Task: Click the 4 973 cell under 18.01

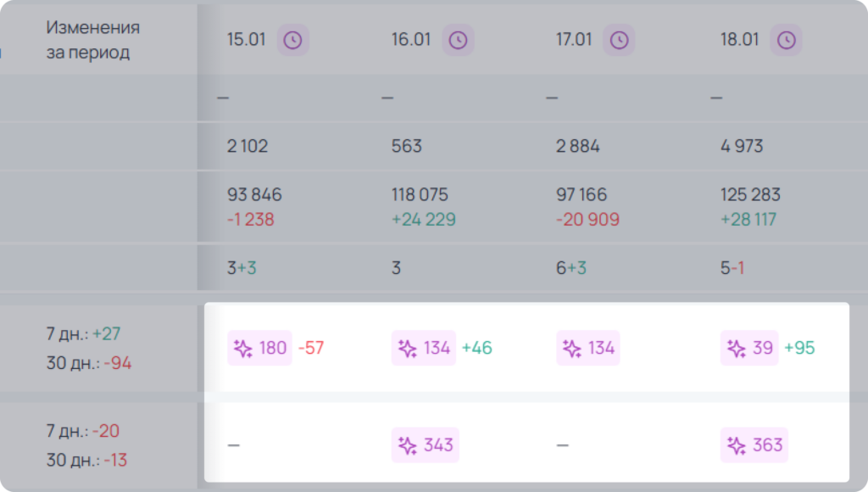Action: (x=742, y=146)
